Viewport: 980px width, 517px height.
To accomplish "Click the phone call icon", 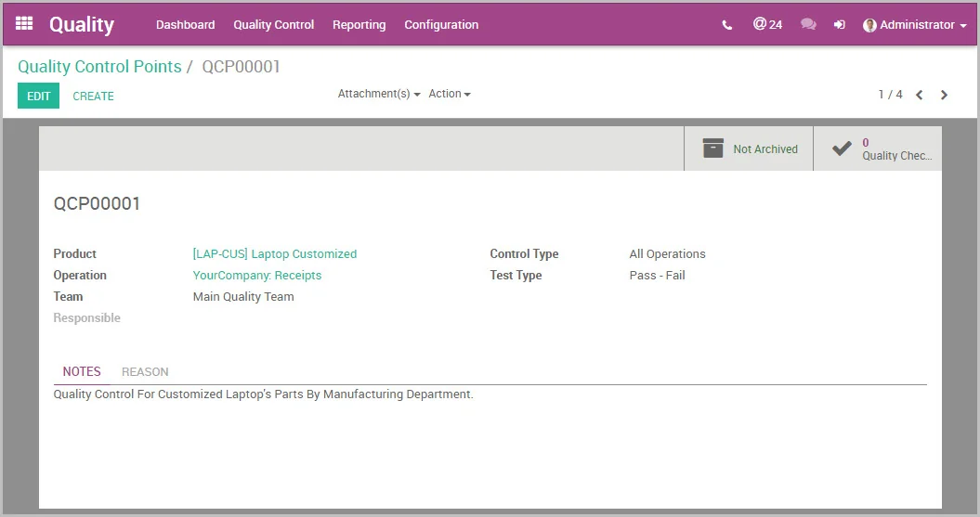I will [x=727, y=25].
